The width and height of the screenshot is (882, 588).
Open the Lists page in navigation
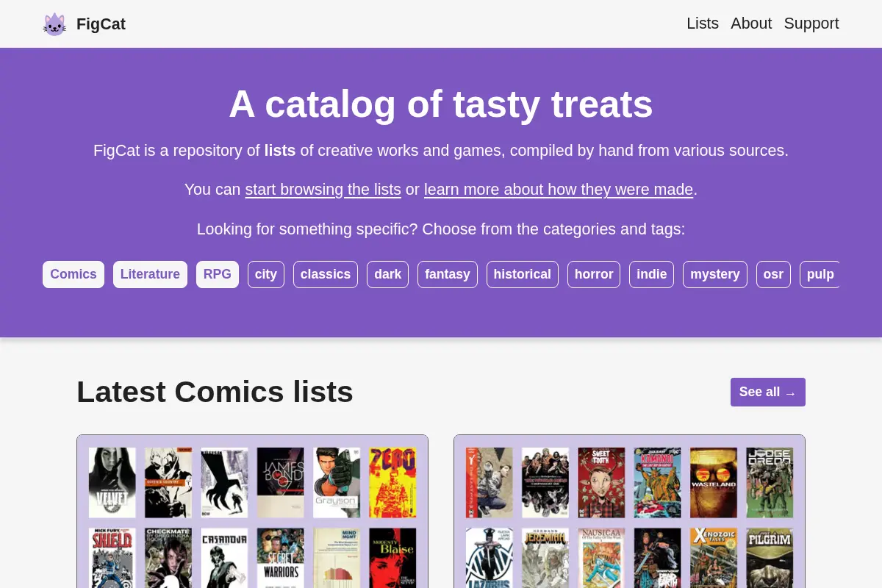coord(703,24)
